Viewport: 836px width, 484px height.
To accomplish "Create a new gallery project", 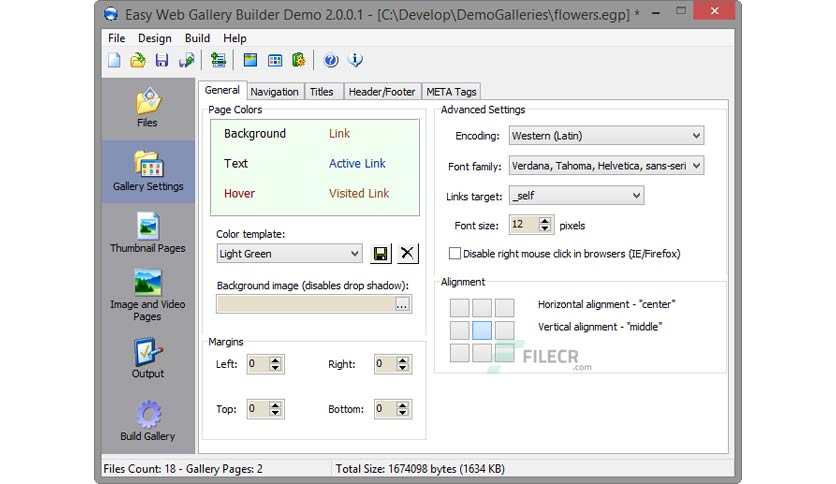I will click(114, 60).
